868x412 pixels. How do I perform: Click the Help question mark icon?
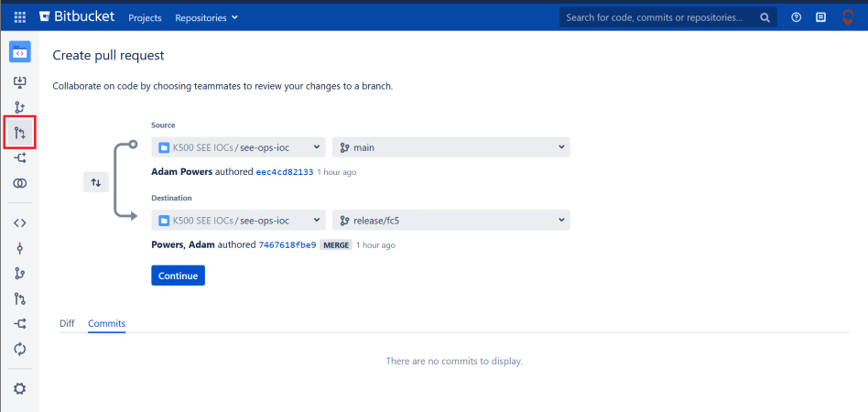797,17
